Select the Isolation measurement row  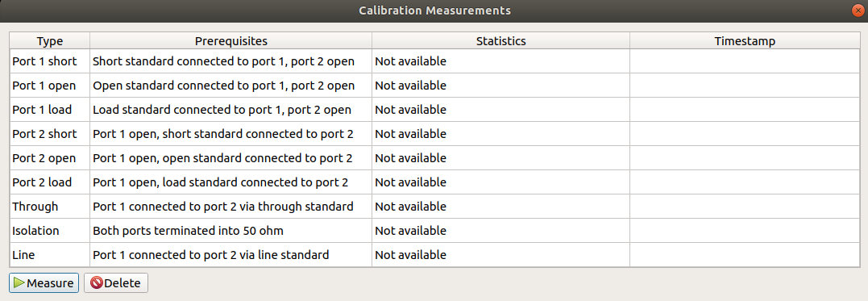click(x=434, y=231)
